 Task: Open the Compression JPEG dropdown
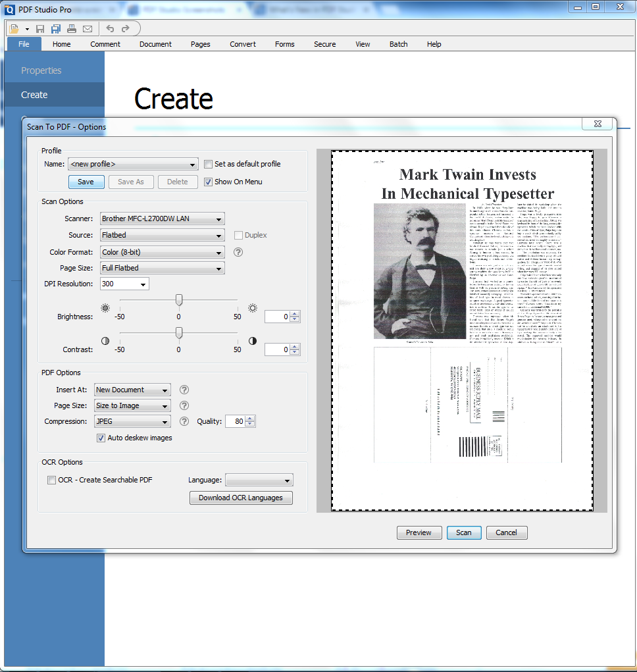[132, 421]
